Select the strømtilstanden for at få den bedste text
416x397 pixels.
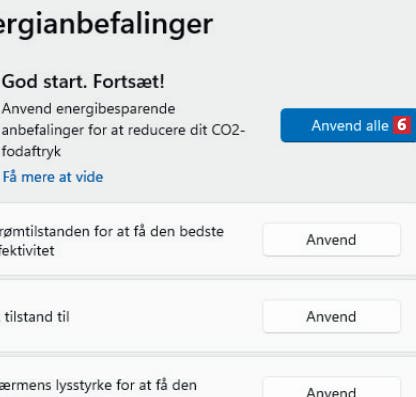click(x=112, y=231)
